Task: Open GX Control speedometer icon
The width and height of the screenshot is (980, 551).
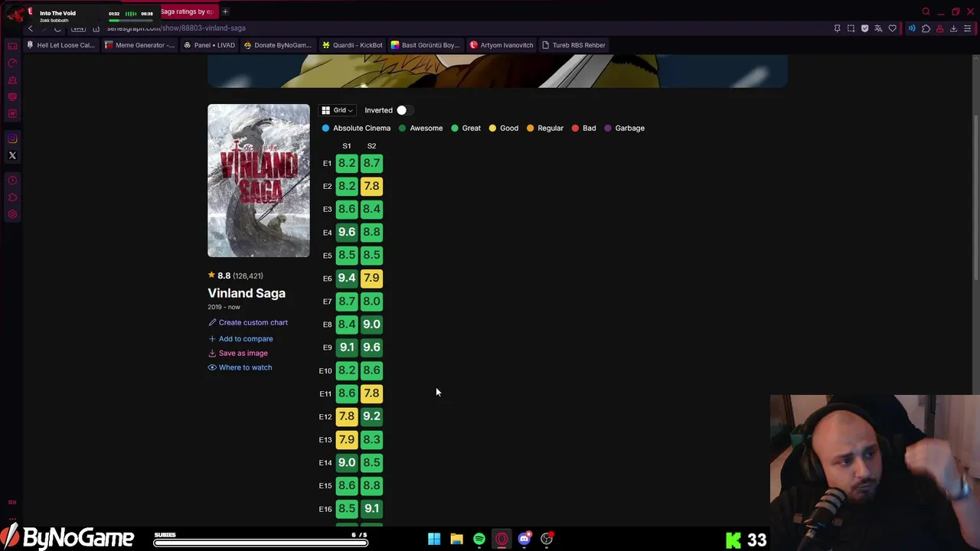Action: [12, 63]
